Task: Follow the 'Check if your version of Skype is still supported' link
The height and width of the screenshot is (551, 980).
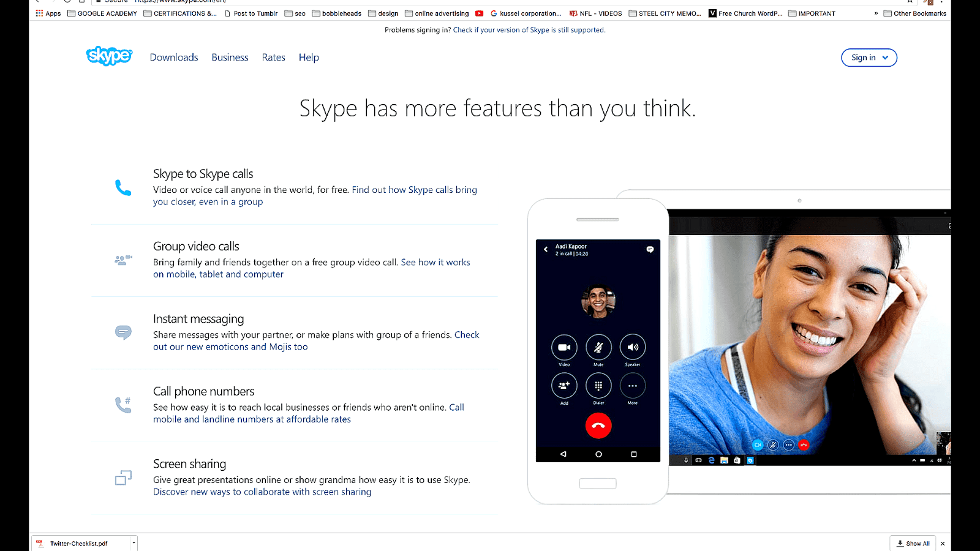Action: click(x=529, y=30)
